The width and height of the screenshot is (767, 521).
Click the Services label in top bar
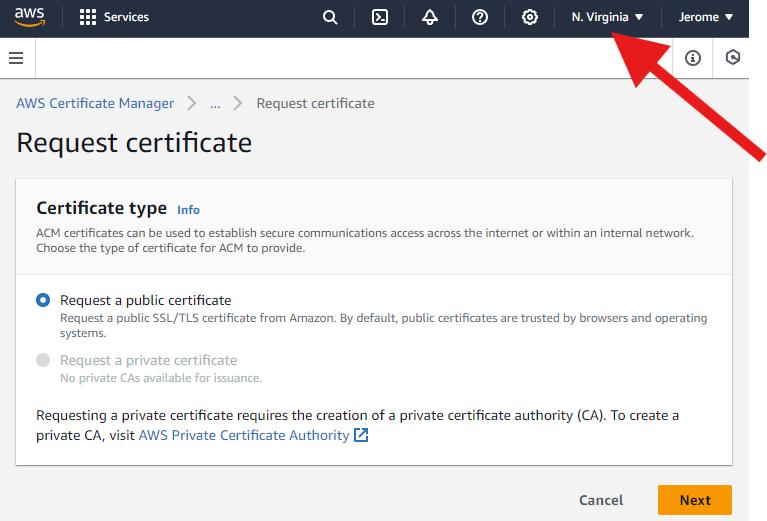tap(126, 17)
